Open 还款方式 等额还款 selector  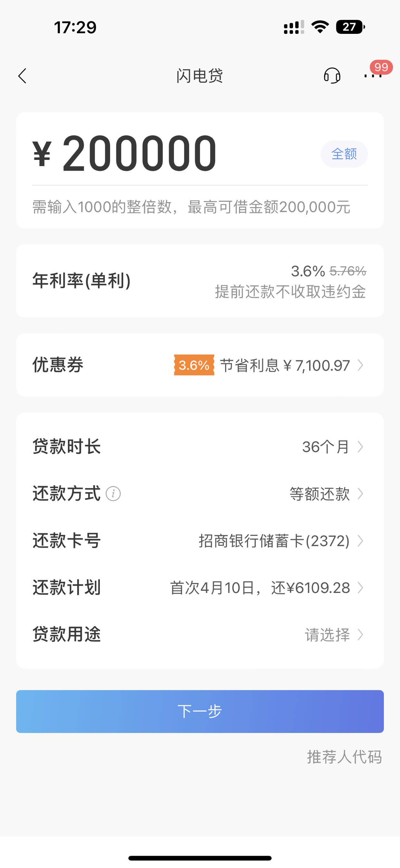click(x=200, y=494)
